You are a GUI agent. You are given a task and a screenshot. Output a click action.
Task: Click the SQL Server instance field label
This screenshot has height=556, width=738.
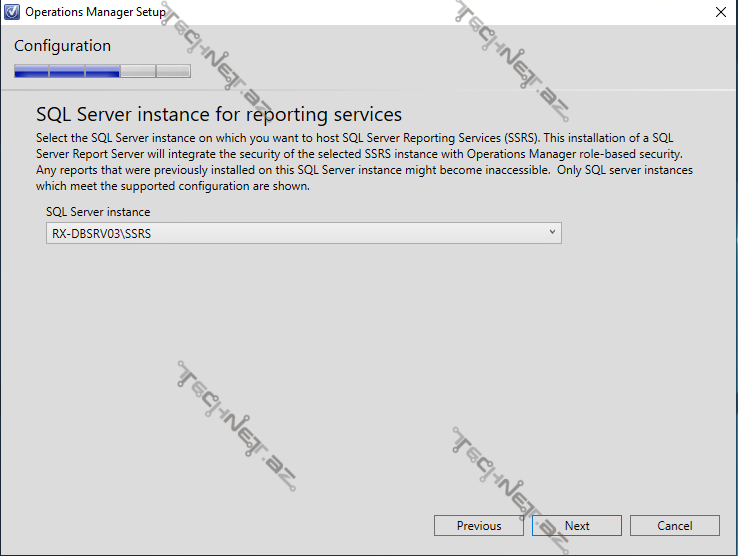[98, 212]
